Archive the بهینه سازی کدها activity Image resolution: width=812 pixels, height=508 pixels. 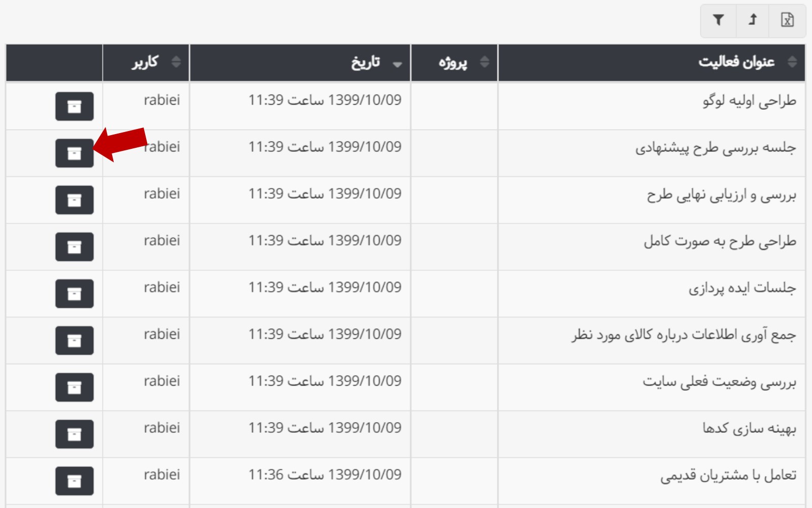[x=75, y=434]
